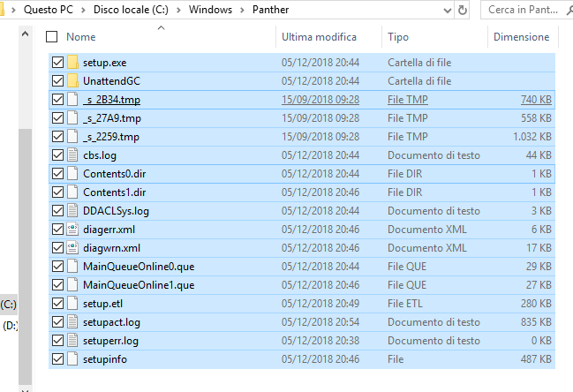Select the DDACLSys.log file name
This screenshot has width=573, height=392.
[x=116, y=211]
